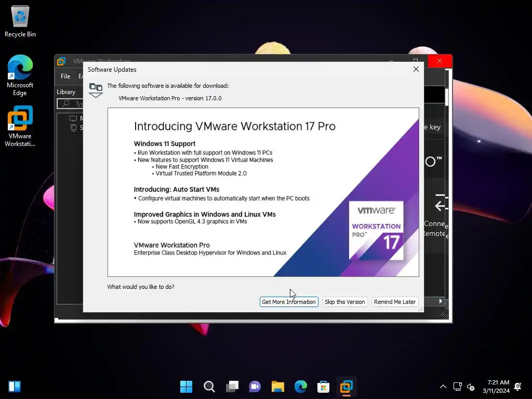Viewport: 532px width, 399px height.
Task: Click the network status tray icon
Action: point(457,387)
